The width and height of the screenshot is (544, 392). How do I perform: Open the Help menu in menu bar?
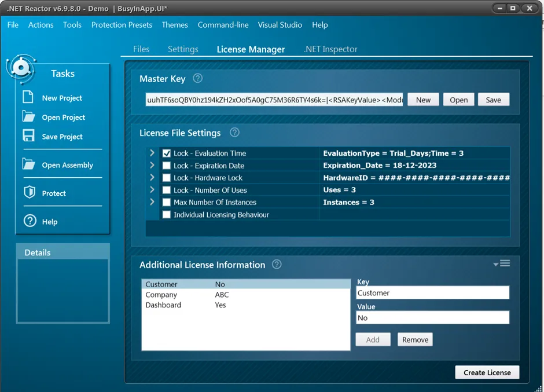(x=319, y=25)
